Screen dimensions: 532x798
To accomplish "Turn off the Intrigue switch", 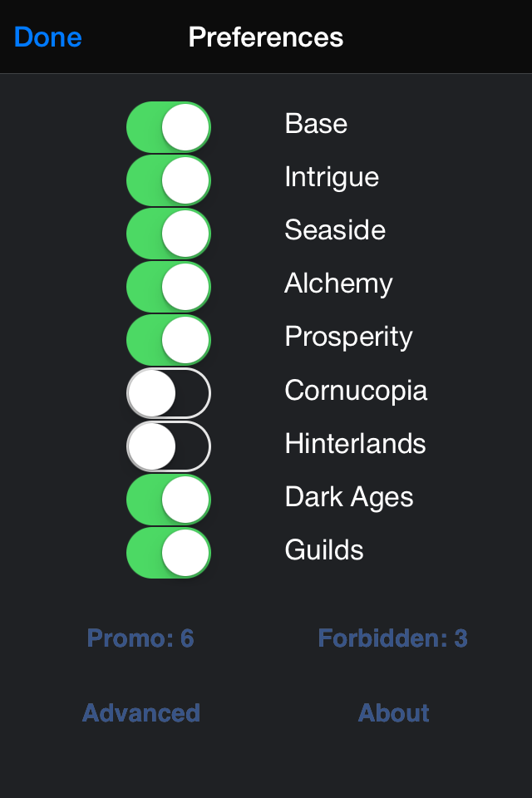I will (x=168, y=180).
